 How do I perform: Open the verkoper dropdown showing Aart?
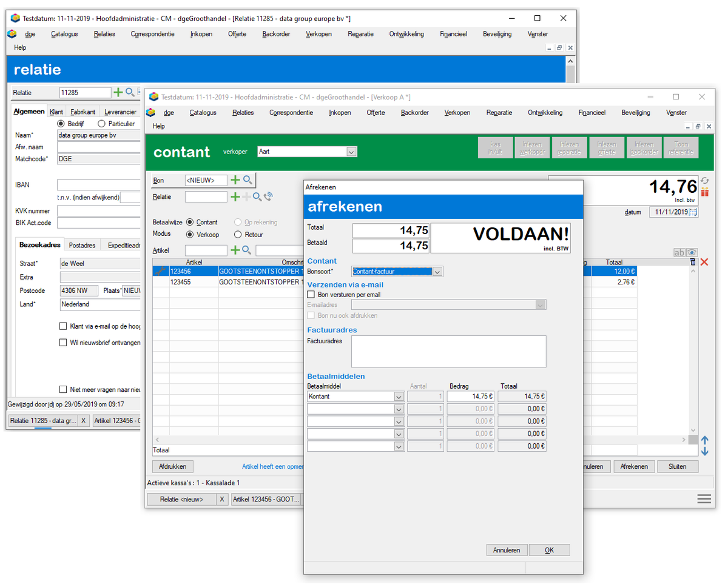pos(351,152)
